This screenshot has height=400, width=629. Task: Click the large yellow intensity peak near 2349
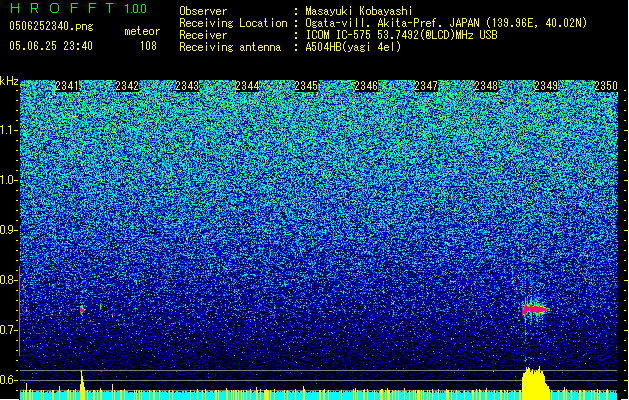click(536, 383)
